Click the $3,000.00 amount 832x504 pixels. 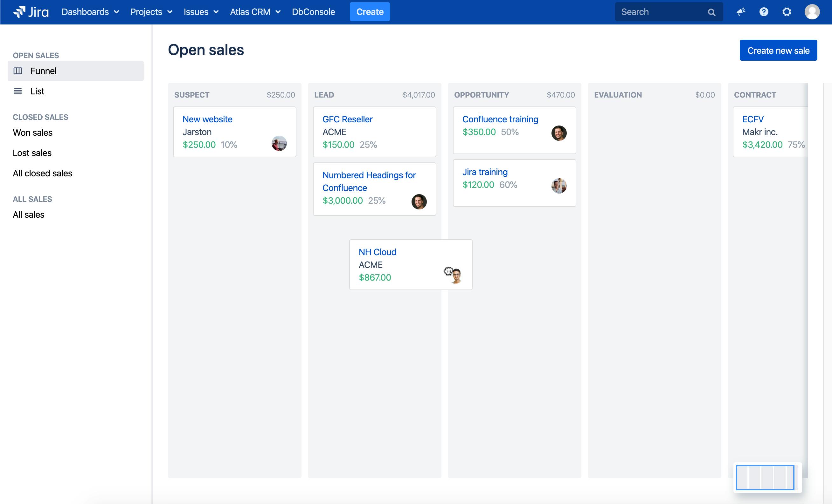tap(343, 201)
